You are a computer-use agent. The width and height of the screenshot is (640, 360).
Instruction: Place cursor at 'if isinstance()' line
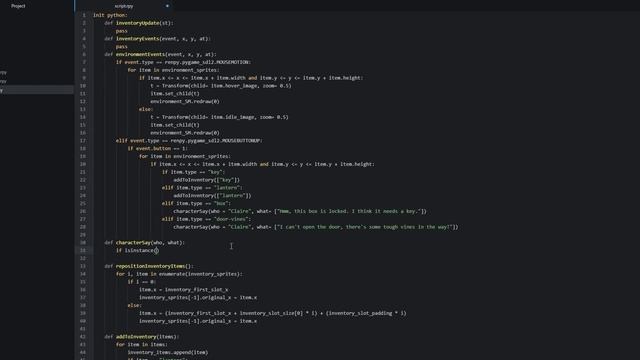[137, 250]
